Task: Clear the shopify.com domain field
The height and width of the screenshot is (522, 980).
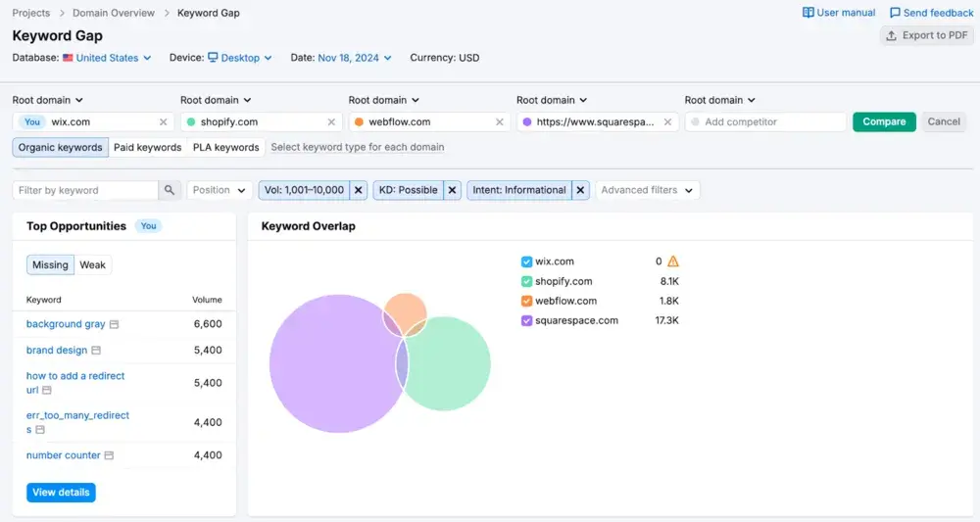Action: [331, 121]
